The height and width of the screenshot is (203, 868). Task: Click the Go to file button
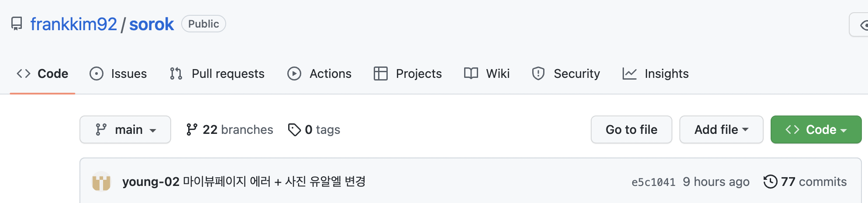point(631,129)
